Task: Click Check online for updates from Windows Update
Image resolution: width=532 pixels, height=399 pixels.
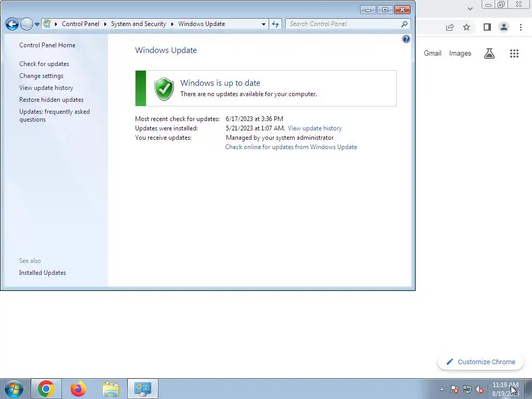Action: coord(291,147)
